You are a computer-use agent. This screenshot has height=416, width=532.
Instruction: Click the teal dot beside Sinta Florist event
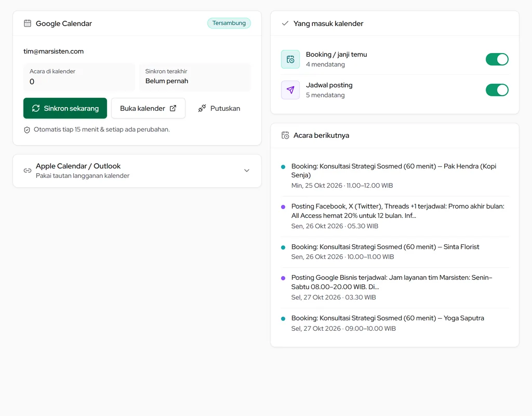click(283, 247)
